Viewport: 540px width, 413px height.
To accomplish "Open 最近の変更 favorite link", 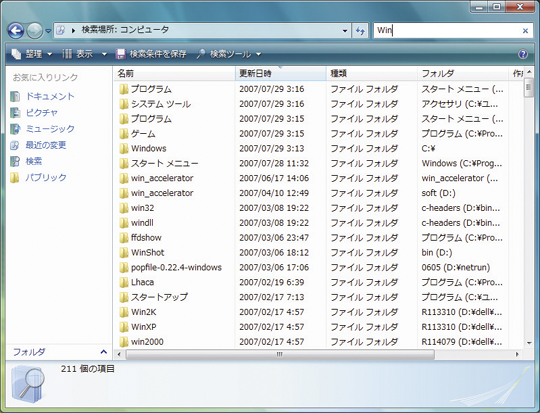I will click(x=46, y=145).
